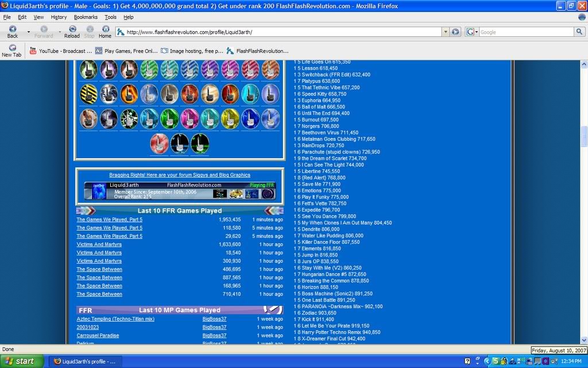Click the search magnifier icon
This screenshot has width=588, height=368.
[x=579, y=32]
